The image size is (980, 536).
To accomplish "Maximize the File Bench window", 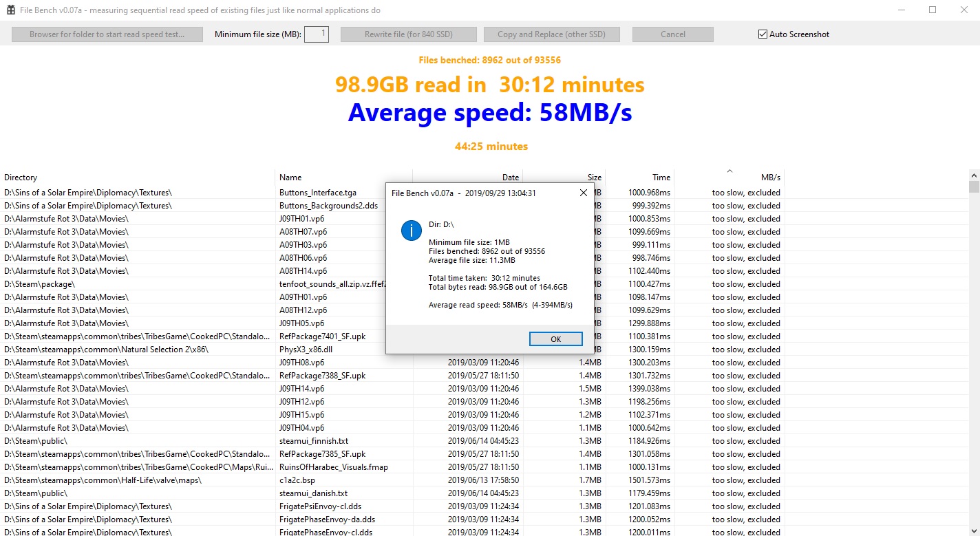I will [x=933, y=10].
